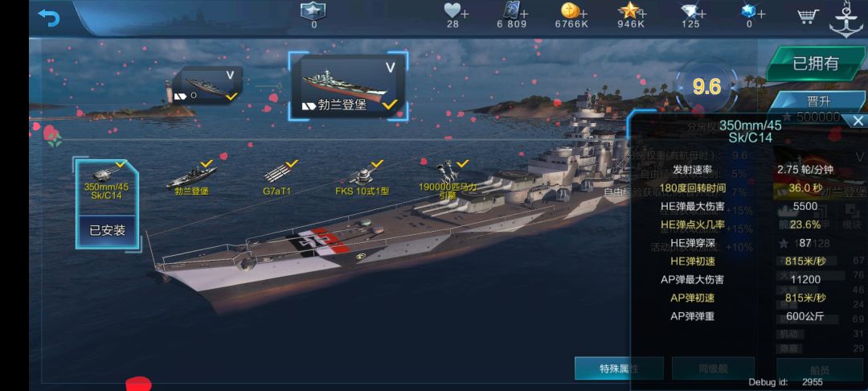Select the 勃兰登堡 hull module
This screenshot has width=868, height=391.
191,179
